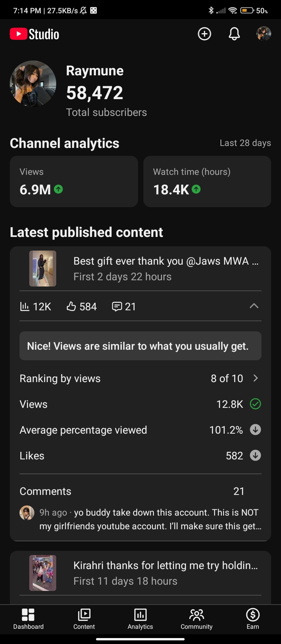
Task: Collapse the latest video stats chevron
Action: click(x=254, y=306)
